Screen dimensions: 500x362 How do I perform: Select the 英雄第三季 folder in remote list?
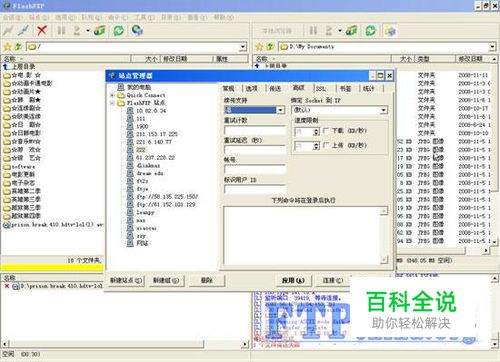point(26,199)
